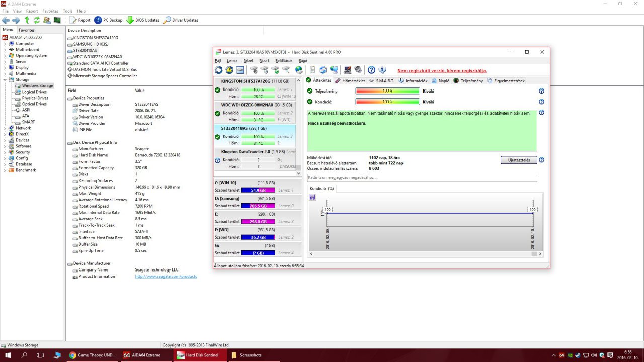Collapse the Storage tree node
This screenshot has height=362, width=644.
pos(6,80)
